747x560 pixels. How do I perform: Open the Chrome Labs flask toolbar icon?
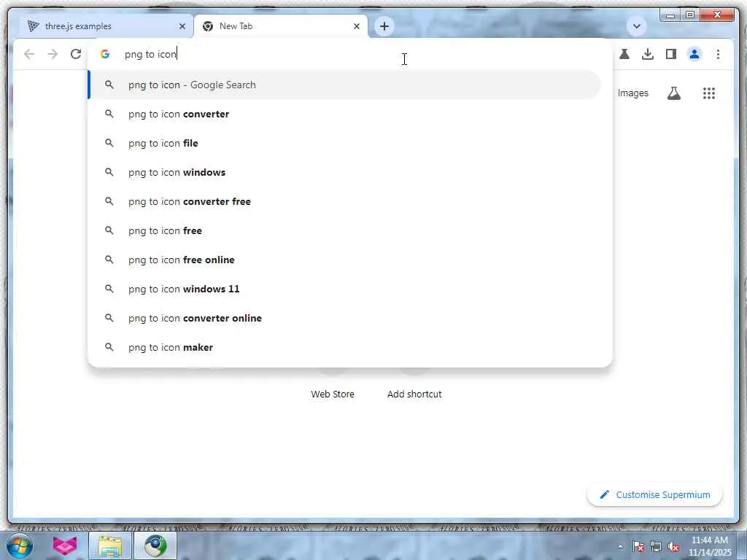point(624,54)
